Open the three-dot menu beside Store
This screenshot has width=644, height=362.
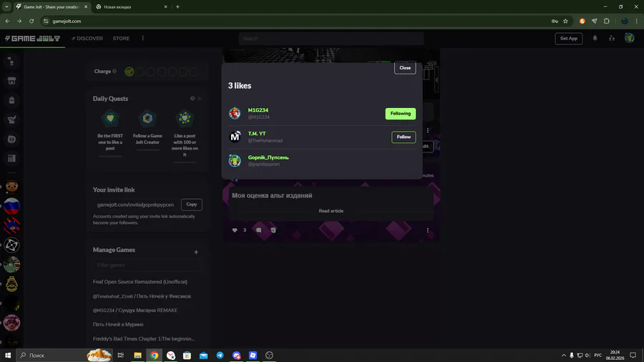143,38
